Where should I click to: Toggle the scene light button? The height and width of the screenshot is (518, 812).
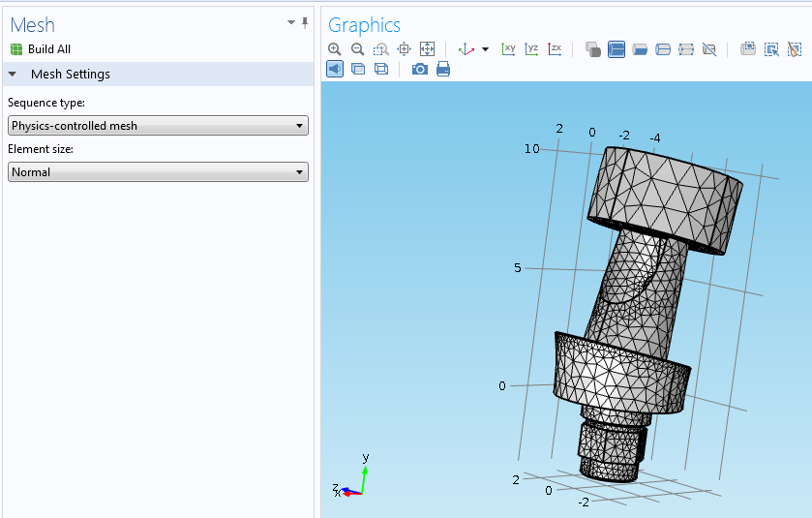[x=335, y=69]
